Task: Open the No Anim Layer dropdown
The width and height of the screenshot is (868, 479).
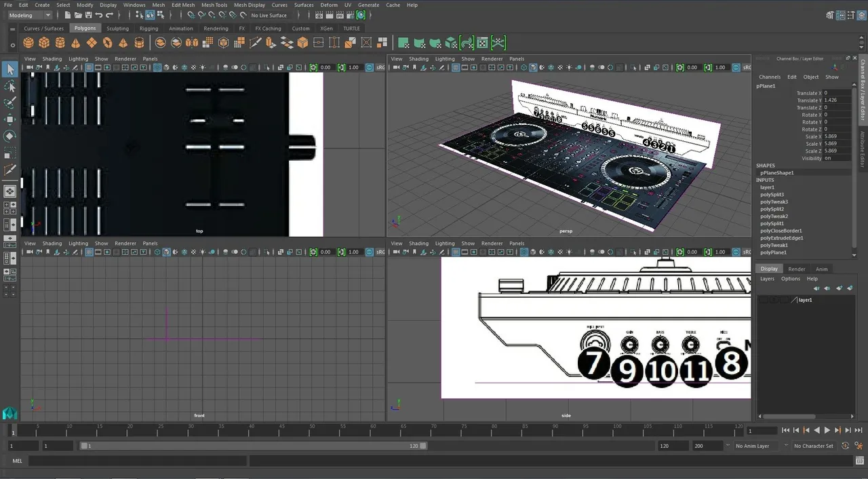Action: 756,446
